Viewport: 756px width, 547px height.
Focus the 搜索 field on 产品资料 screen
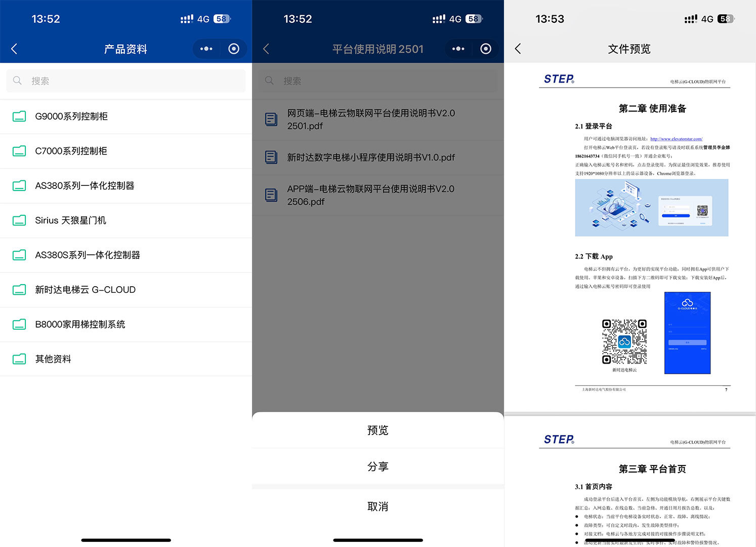[x=132, y=81]
